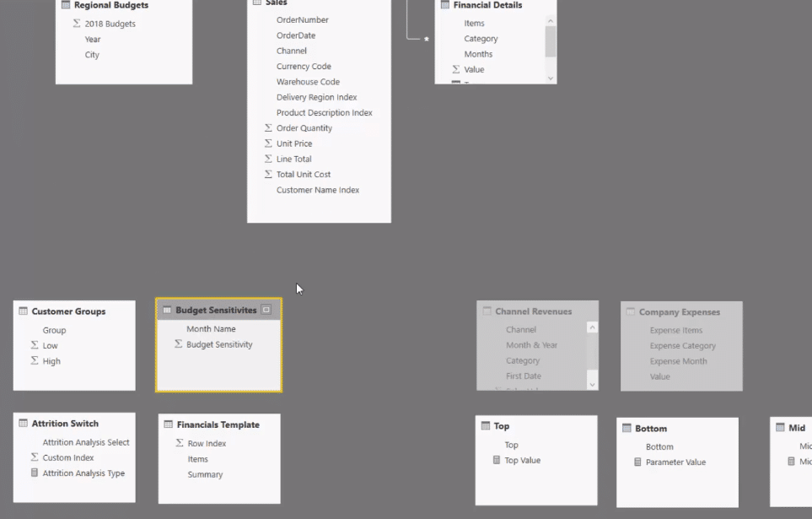Click the Customer Groups table icon
The width and height of the screenshot is (812, 519).
coord(24,311)
